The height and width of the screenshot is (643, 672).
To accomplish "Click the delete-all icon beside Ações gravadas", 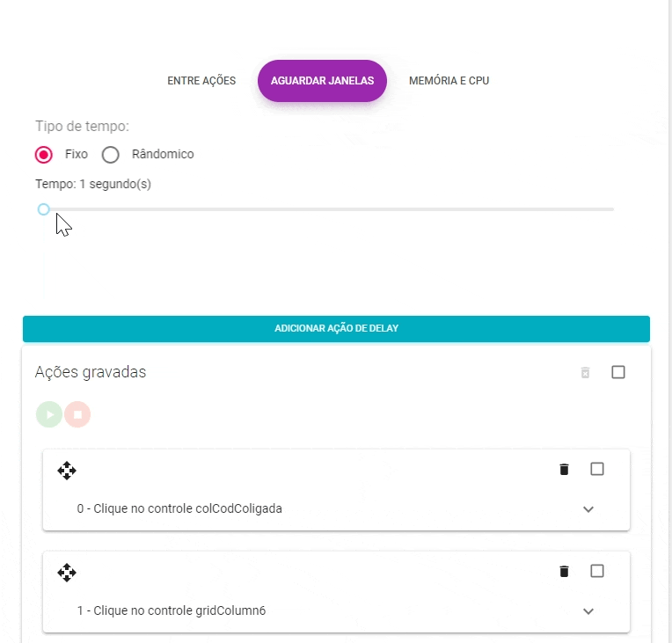I will [x=585, y=373].
